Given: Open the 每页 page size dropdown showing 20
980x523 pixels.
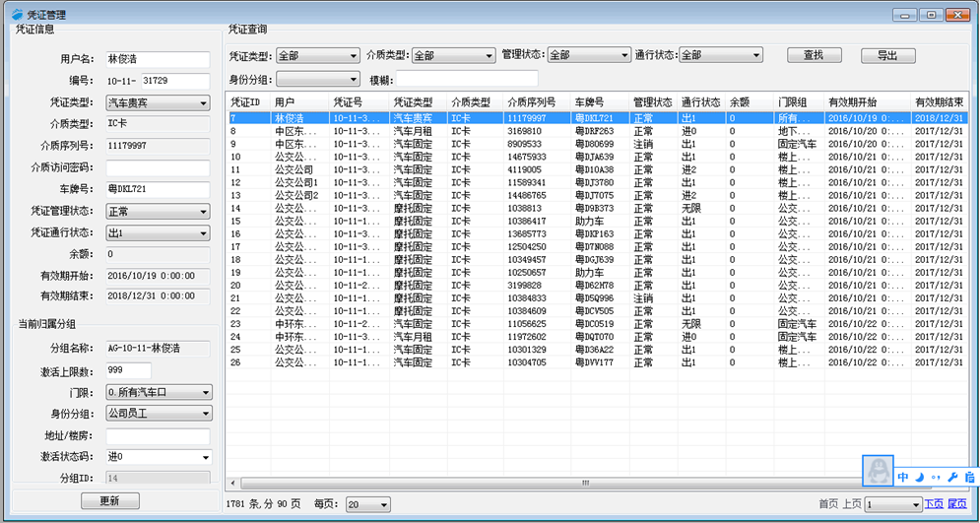Looking at the screenshot, I should point(368,504).
